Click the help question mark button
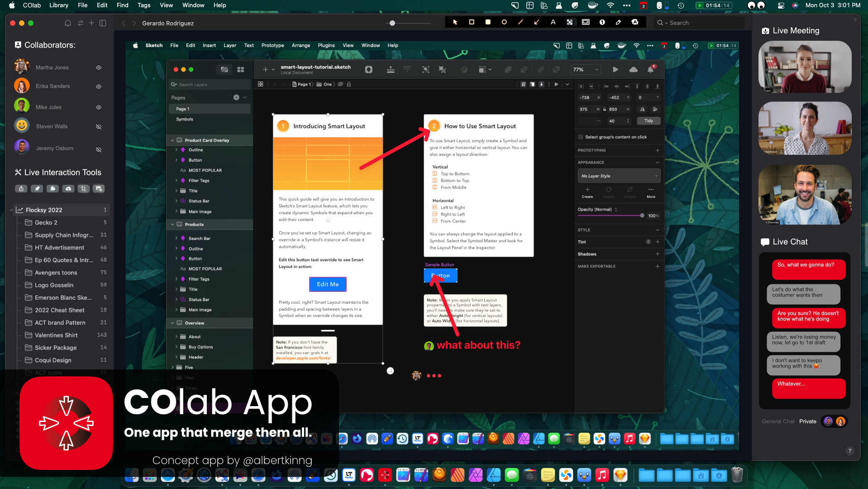Image resolution: width=868 pixels, height=489 pixels. [849, 451]
